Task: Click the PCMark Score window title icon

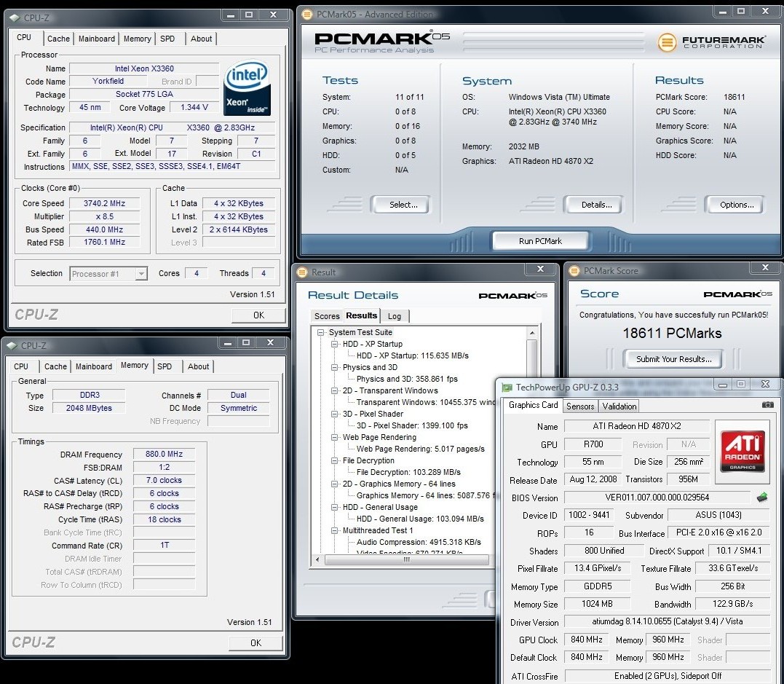Action: [x=574, y=271]
